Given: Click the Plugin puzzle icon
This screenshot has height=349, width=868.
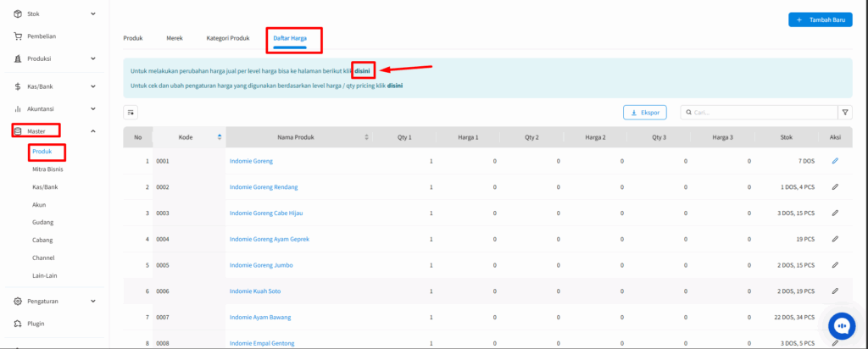Looking at the screenshot, I should [x=18, y=324].
